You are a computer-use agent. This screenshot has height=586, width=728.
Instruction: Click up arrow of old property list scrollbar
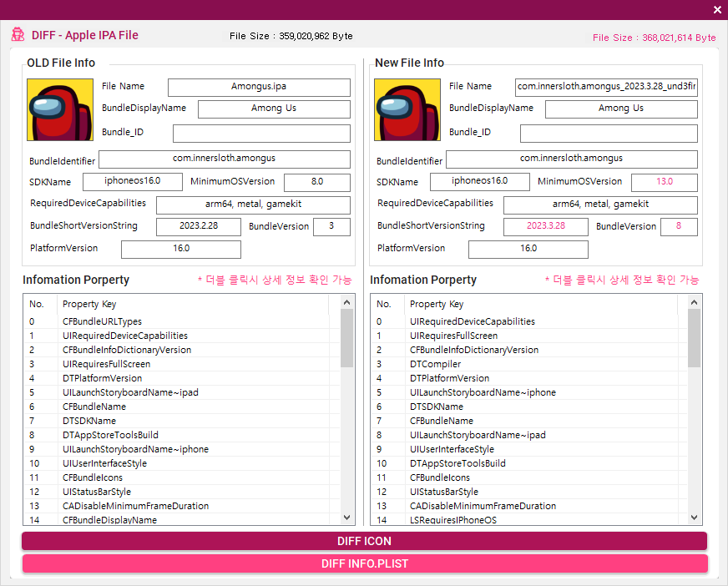[346, 302]
